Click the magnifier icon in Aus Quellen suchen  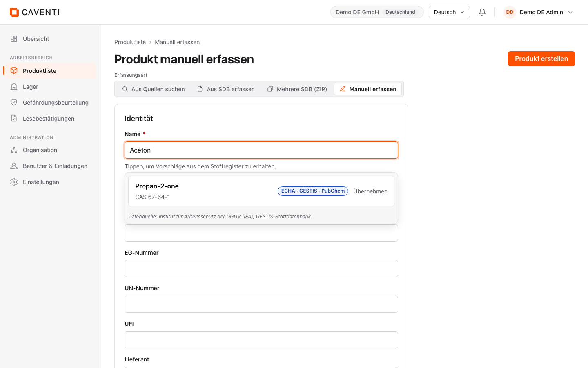click(125, 89)
